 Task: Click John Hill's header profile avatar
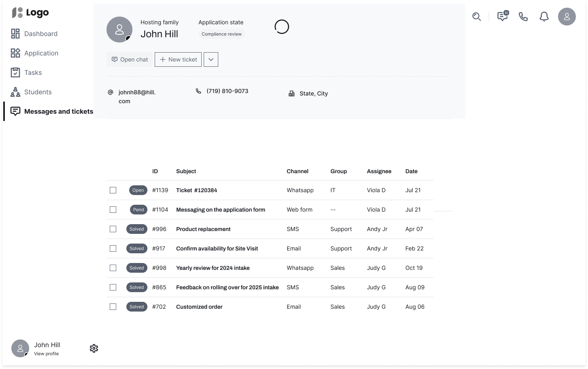[119, 30]
